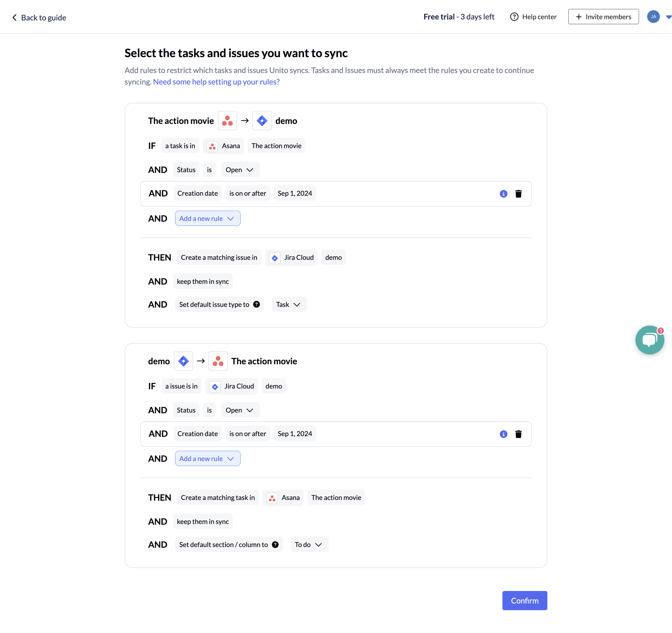
Task: Open the 'Task' issue type dropdown
Action: [x=289, y=304]
